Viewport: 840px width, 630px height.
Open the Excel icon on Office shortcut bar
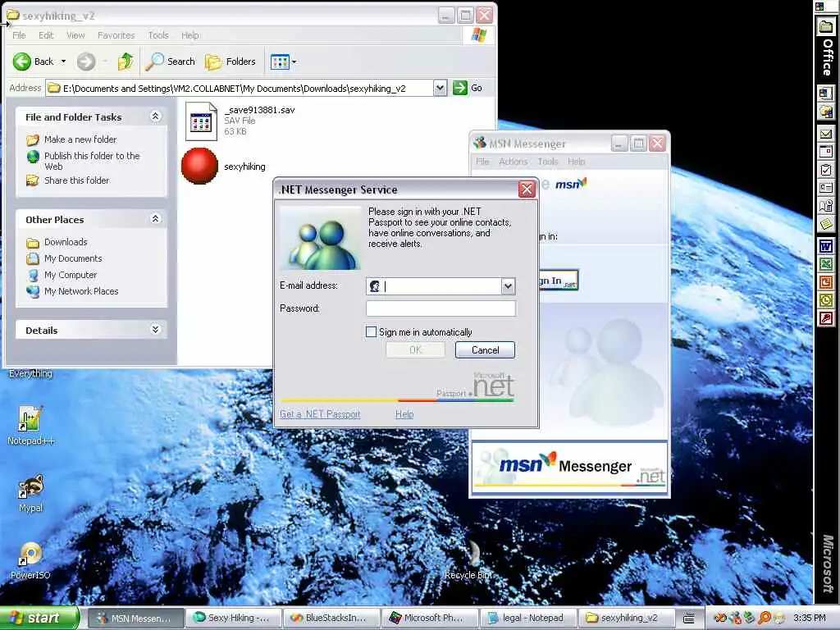[x=826, y=265]
